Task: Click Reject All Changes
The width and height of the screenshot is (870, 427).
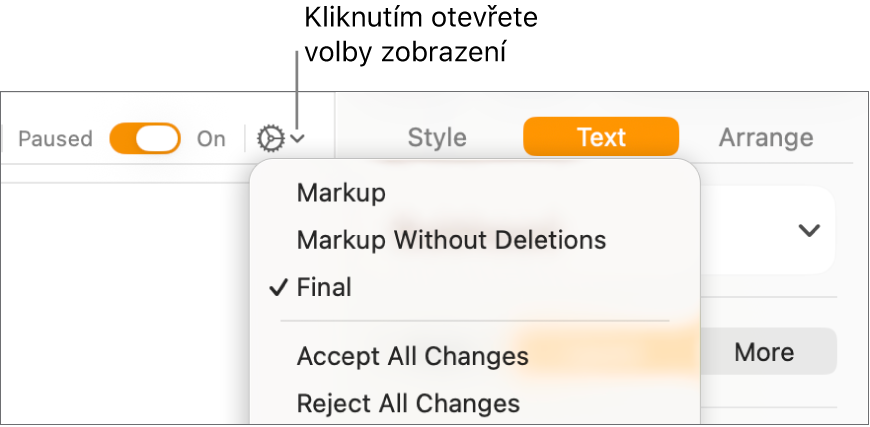Action: pos(408,404)
